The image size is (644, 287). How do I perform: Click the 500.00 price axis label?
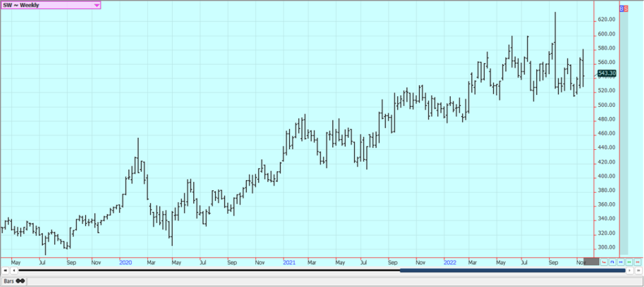(x=606, y=105)
